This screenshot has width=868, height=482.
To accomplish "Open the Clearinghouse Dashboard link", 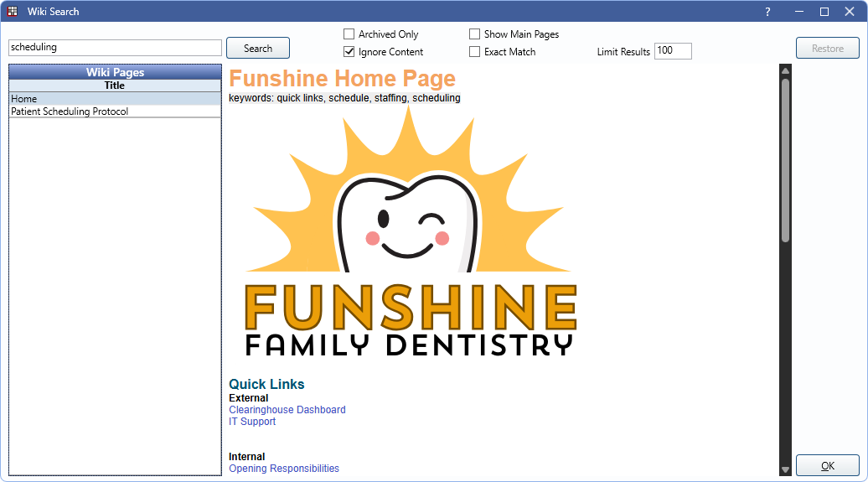I will click(287, 410).
